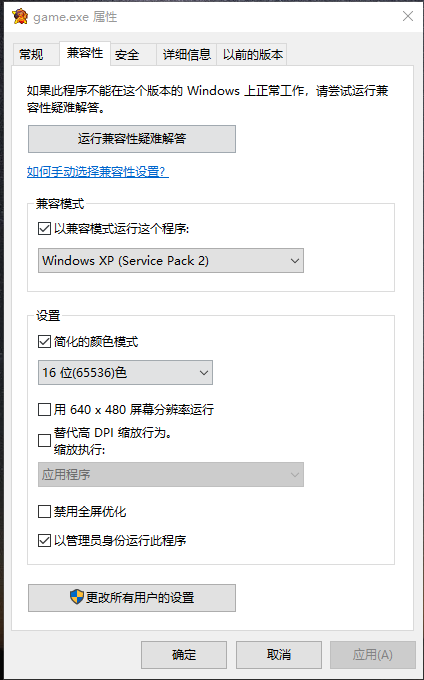The width and height of the screenshot is (424, 680).
Task: Click 运行兼容性疑难解答 button
Action: tap(132, 139)
